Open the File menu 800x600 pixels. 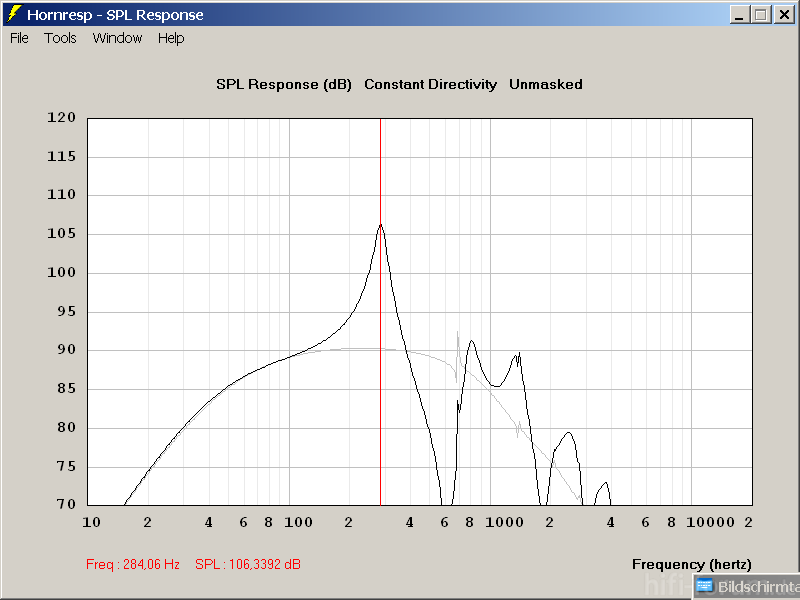point(19,38)
